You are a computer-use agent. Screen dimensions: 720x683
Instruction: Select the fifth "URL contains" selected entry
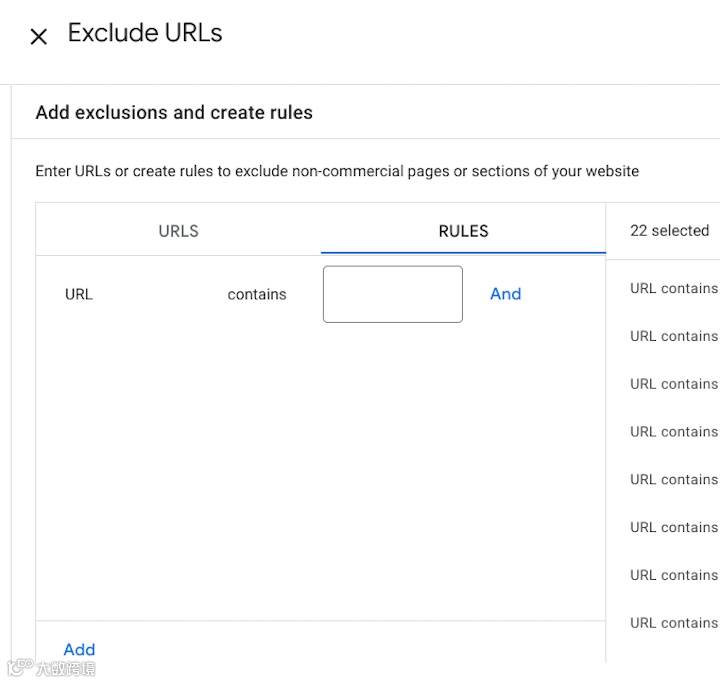tap(673, 480)
